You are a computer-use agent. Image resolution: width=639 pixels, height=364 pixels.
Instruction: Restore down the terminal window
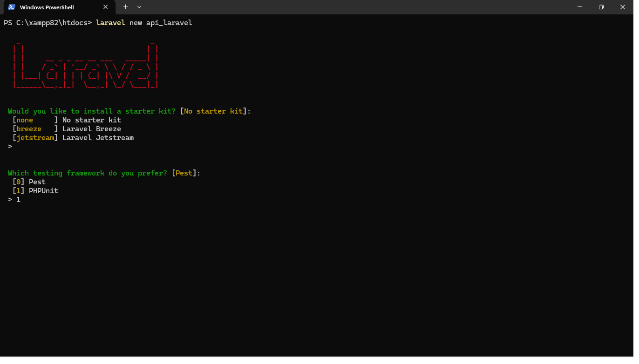pyautogui.click(x=601, y=7)
